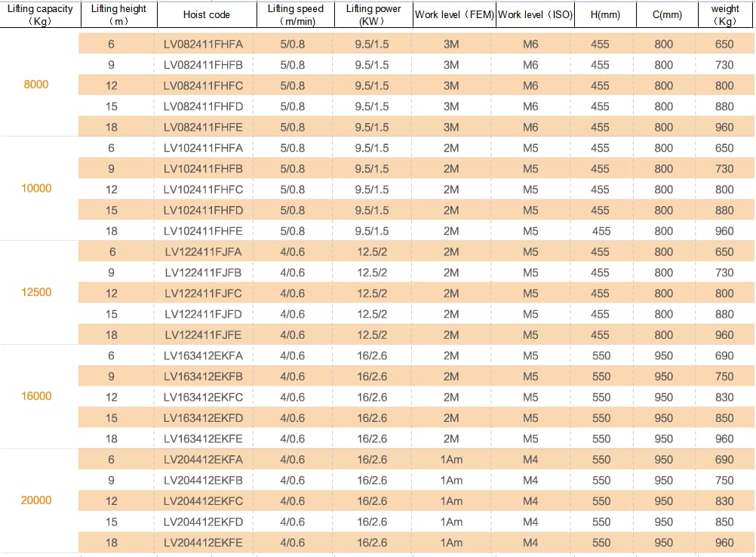Select the Hoist code column header
Screen dimensions: 756x557
pos(206,14)
